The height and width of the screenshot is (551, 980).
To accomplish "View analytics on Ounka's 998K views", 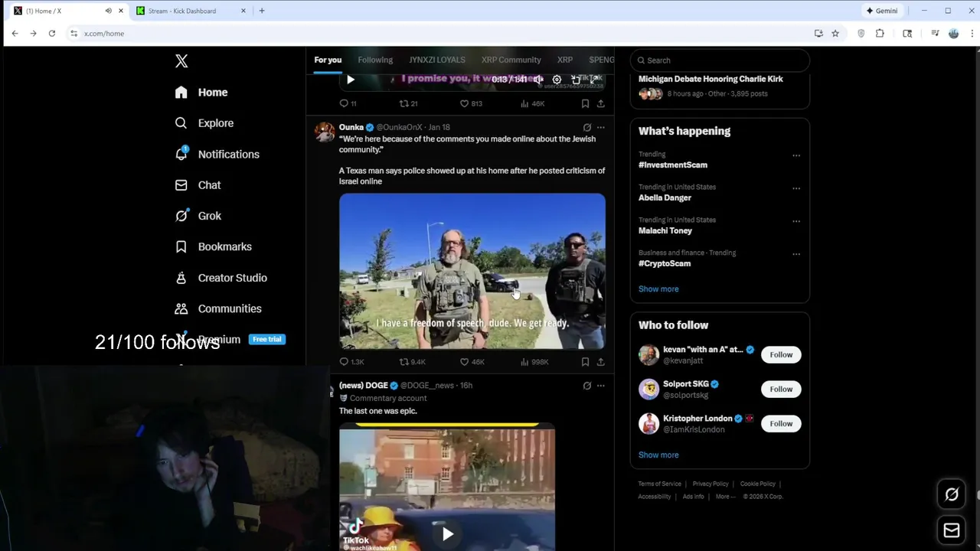I will pos(534,362).
